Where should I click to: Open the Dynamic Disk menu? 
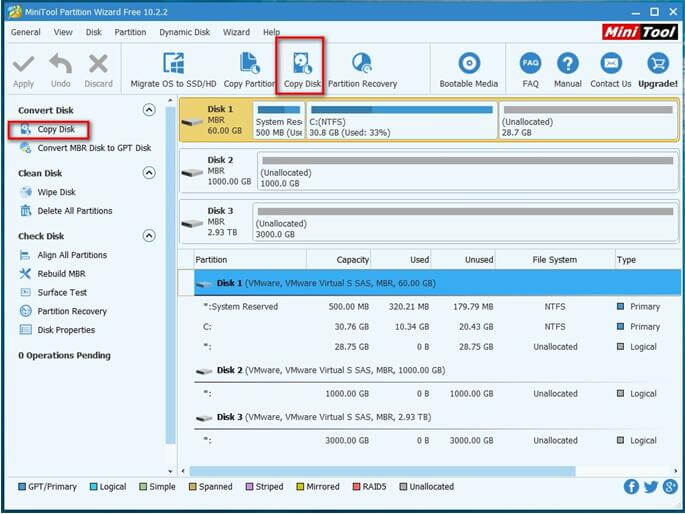pos(184,32)
